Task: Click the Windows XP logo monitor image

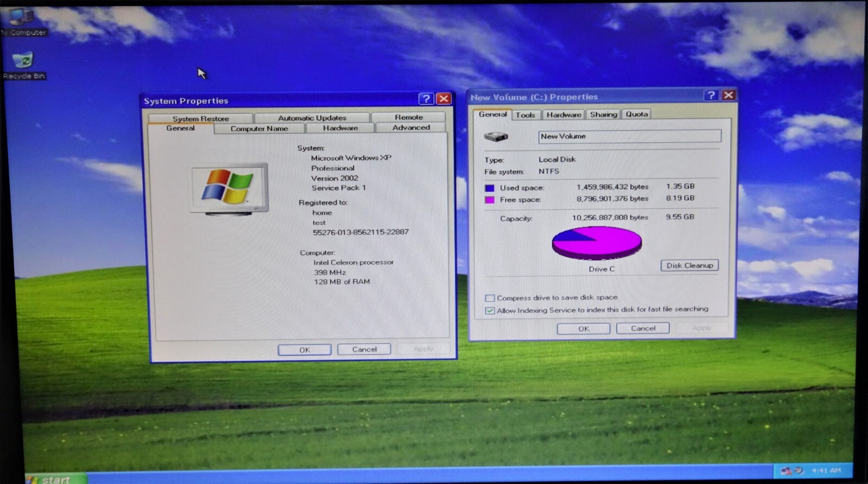Action: tap(229, 189)
